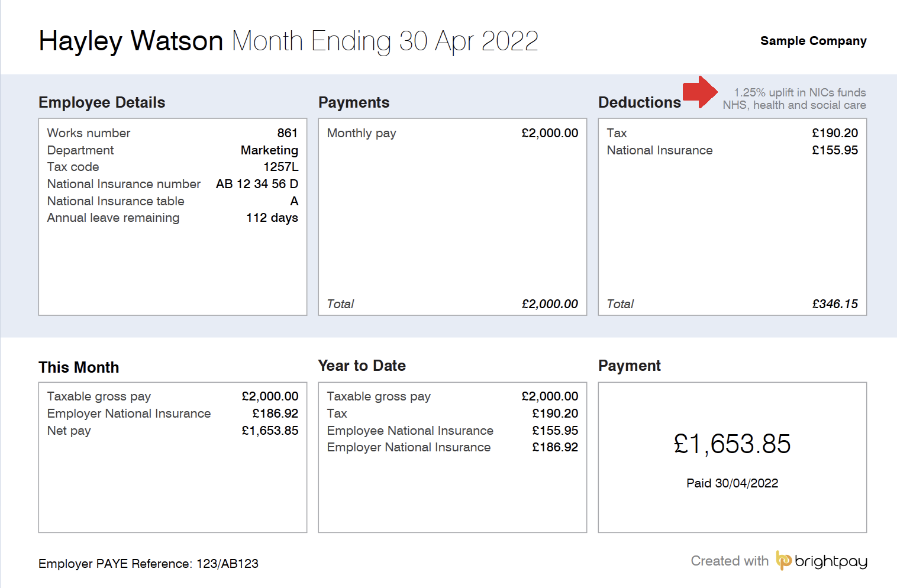Select Year to Date Taxable gross pay £2,000.00
The width and height of the screenshot is (897, 588).
(550, 396)
